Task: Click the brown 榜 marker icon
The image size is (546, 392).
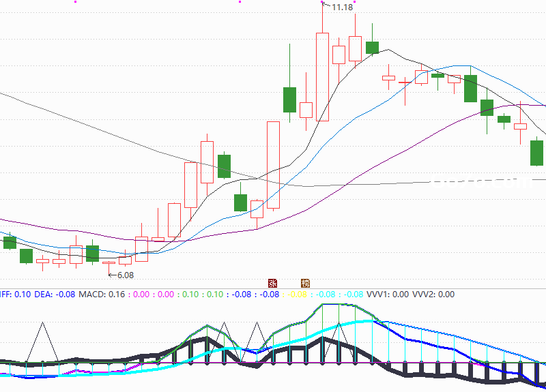Action: click(305, 283)
